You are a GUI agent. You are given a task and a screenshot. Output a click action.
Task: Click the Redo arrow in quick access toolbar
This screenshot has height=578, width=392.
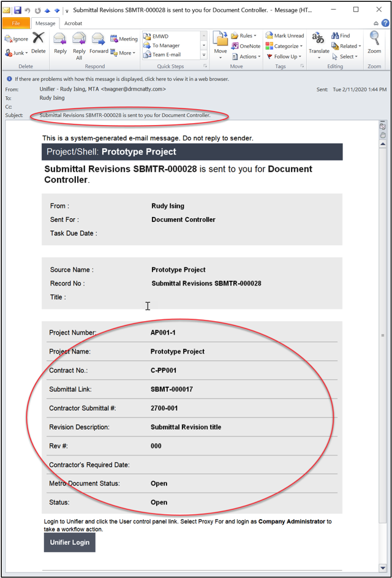[x=37, y=10]
